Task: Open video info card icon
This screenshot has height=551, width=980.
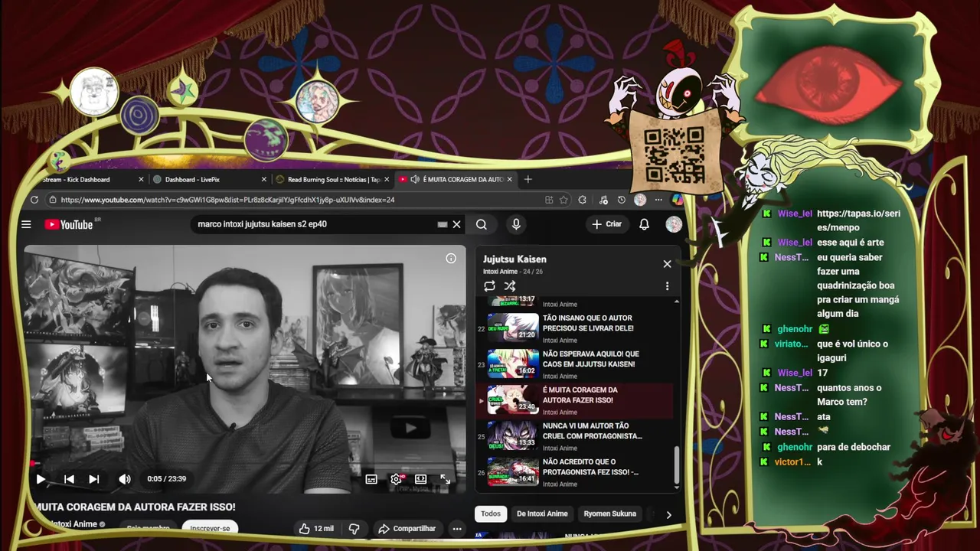Action: (451, 259)
